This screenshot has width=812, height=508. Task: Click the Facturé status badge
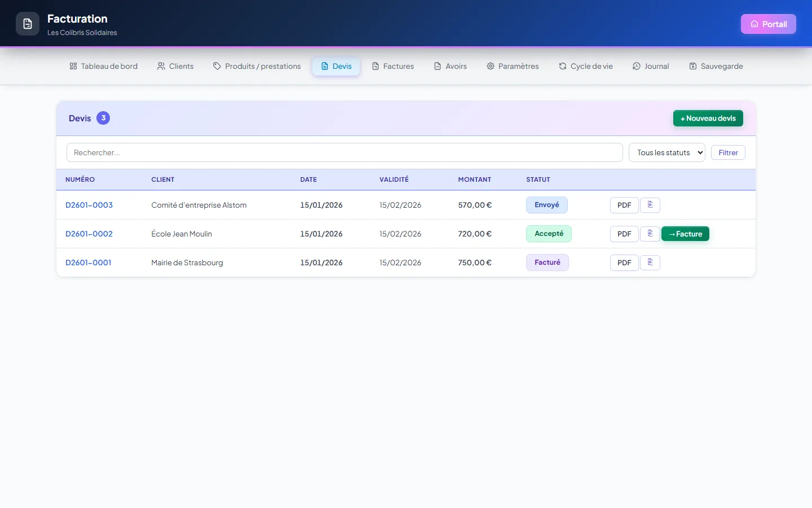548,262
